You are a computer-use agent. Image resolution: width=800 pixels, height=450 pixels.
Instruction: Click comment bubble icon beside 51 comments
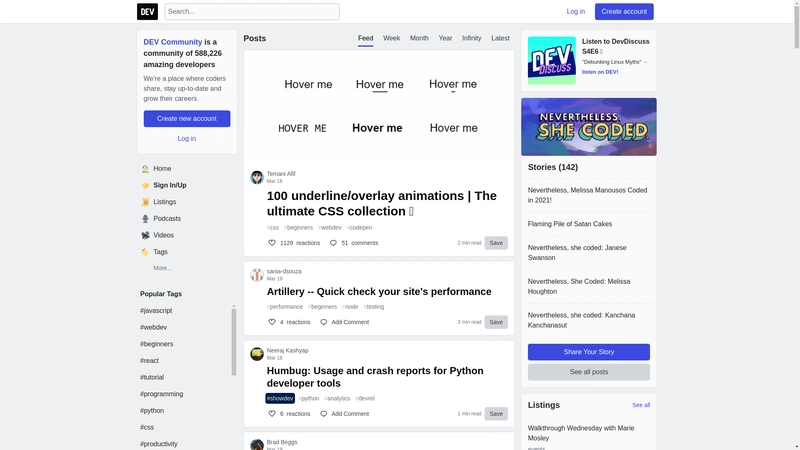click(333, 243)
